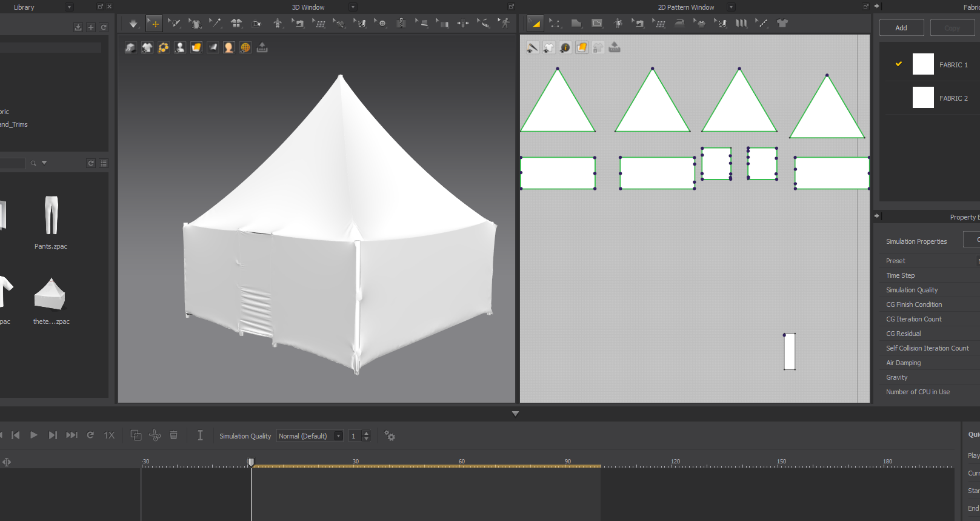Click the Simulate down-arrow tool
This screenshot has width=980, height=521.
[133, 24]
